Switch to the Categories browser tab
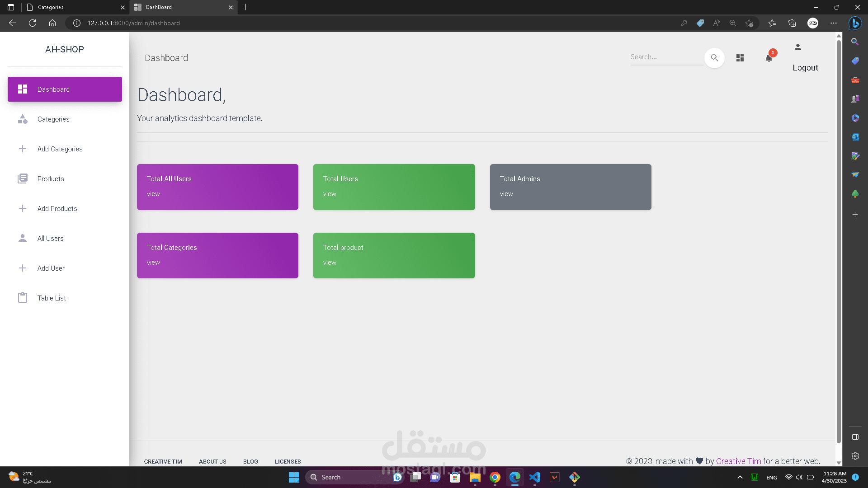This screenshot has height=488, width=868. click(75, 7)
